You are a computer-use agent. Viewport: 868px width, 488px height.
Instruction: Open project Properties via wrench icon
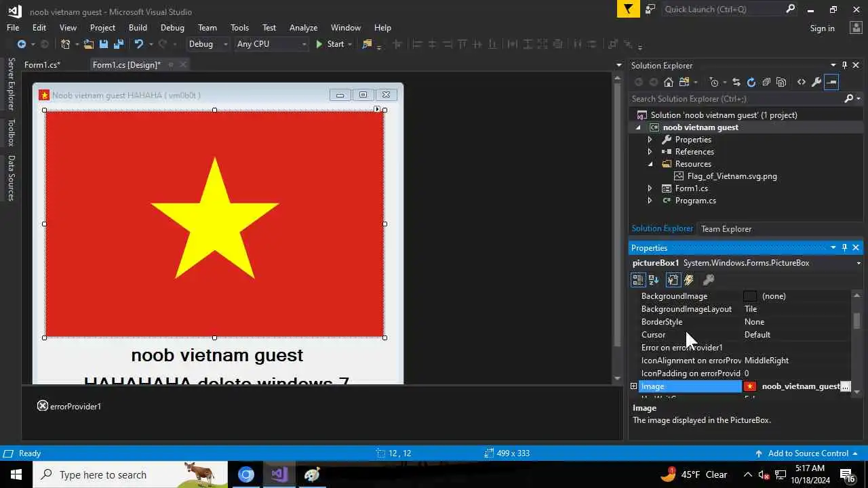pyautogui.click(x=816, y=82)
